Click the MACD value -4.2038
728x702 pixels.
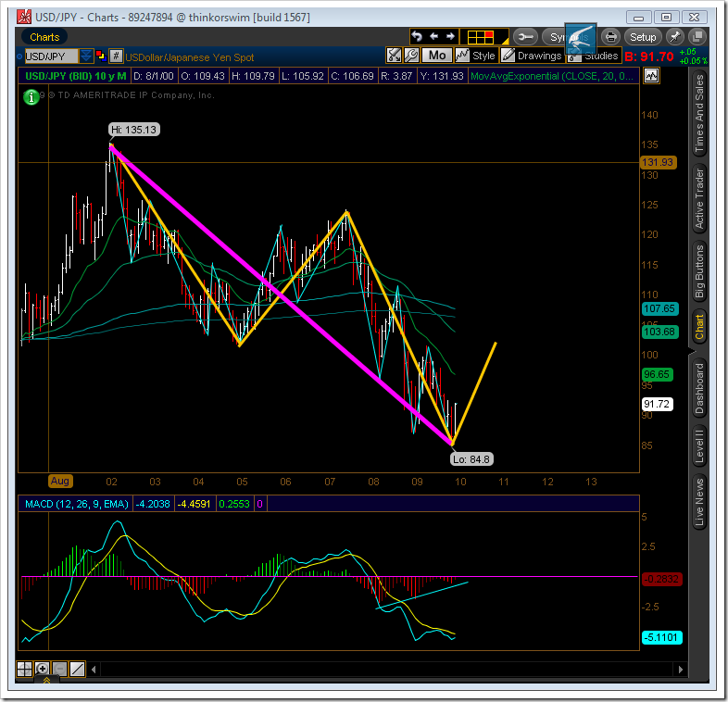pyautogui.click(x=153, y=504)
